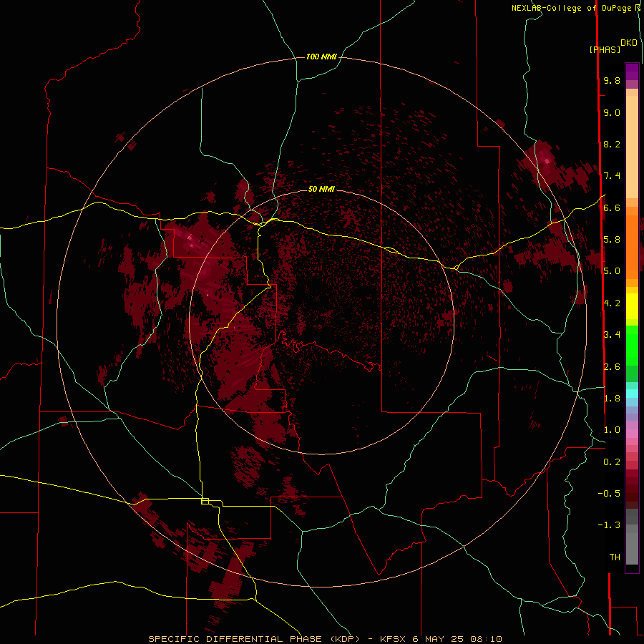This screenshot has width=644, height=644.
Task: Select the 3.4 legend scale value
Action: [x=612, y=335]
